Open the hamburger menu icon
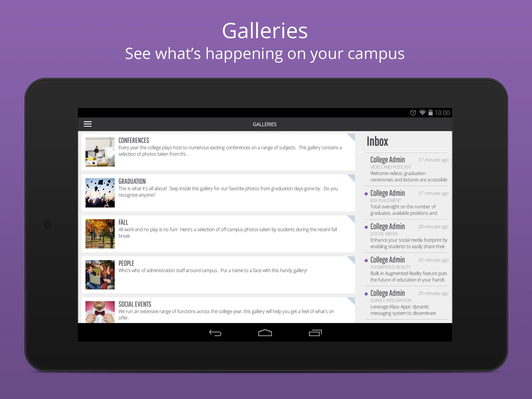The width and height of the screenshot is (532, 399). pos(88,124)
